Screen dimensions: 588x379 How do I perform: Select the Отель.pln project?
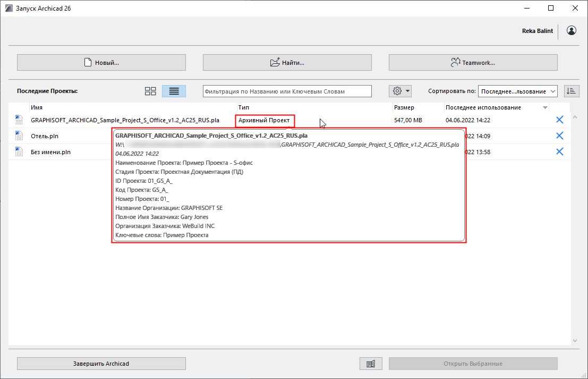(44, 136)
